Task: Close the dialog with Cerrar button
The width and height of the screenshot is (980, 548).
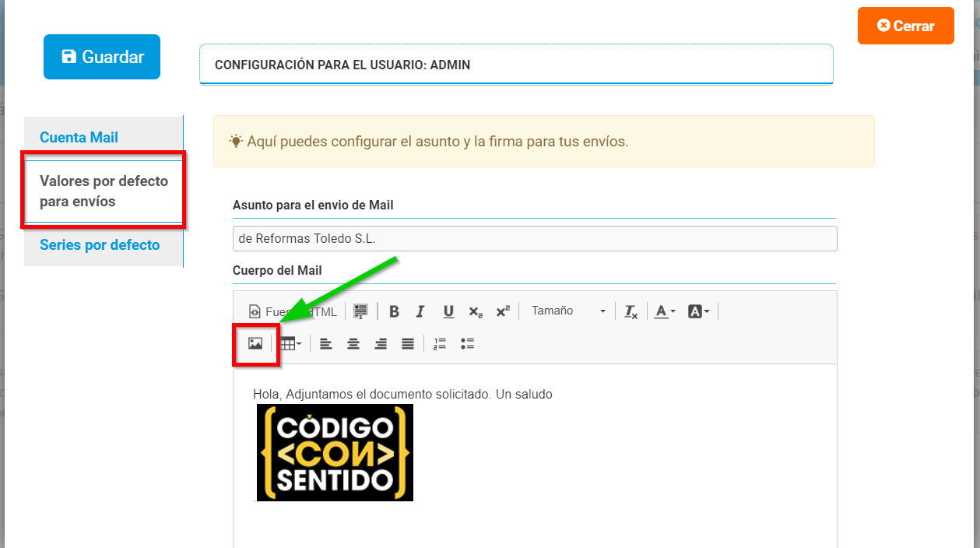Action: (906, 26)
